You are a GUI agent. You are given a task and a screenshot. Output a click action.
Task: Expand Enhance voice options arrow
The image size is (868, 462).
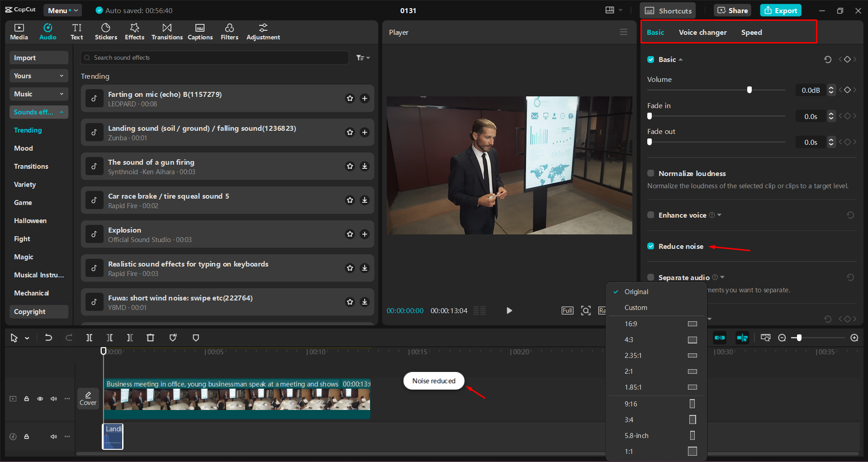coord(720,215)
